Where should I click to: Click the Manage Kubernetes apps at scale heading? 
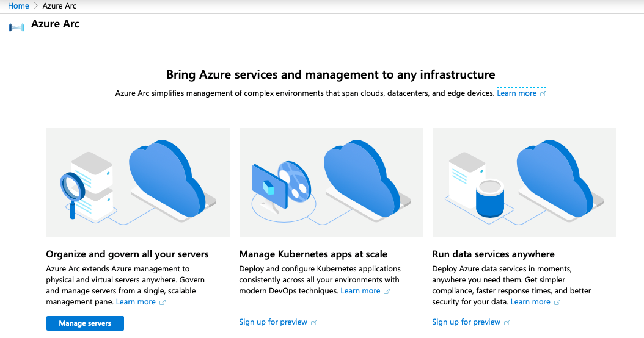(313, 254)
